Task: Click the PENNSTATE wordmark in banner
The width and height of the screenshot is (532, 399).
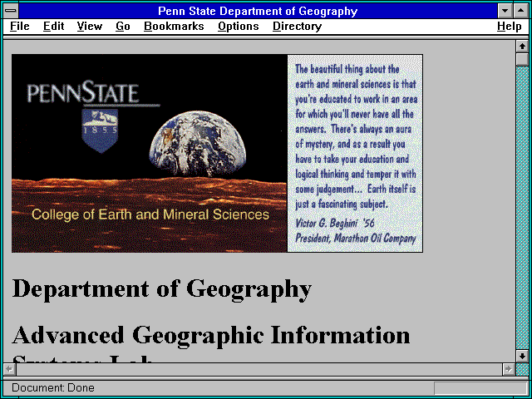Action: (x=83, y=91)
